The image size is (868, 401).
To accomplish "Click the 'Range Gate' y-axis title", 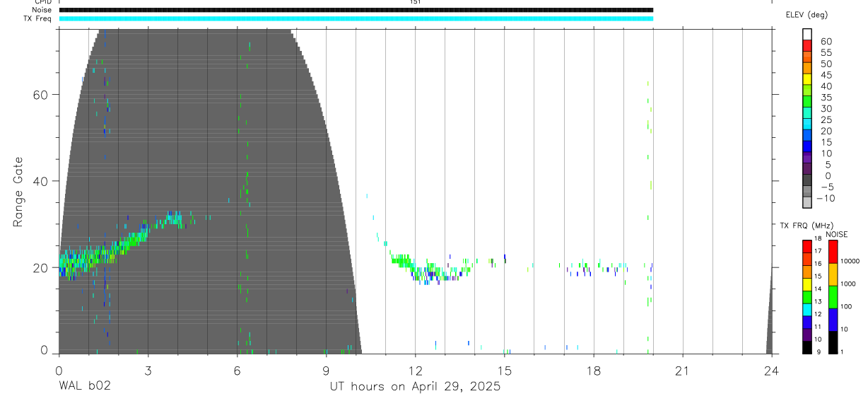I will tap(18, 192).
